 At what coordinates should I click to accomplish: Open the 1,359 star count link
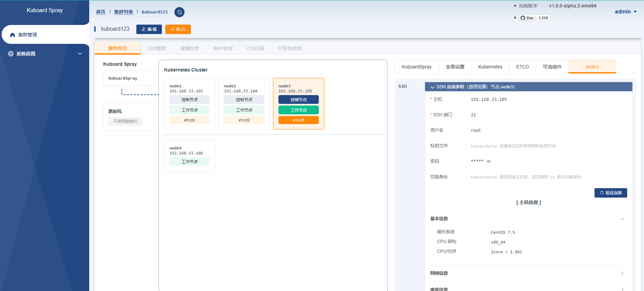click(543, 18)
